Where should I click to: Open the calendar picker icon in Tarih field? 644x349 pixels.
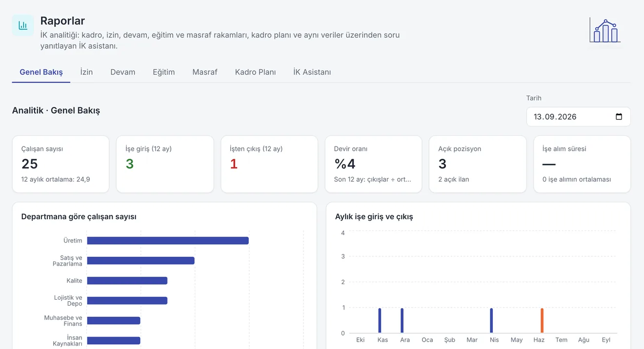coord(619,117)
